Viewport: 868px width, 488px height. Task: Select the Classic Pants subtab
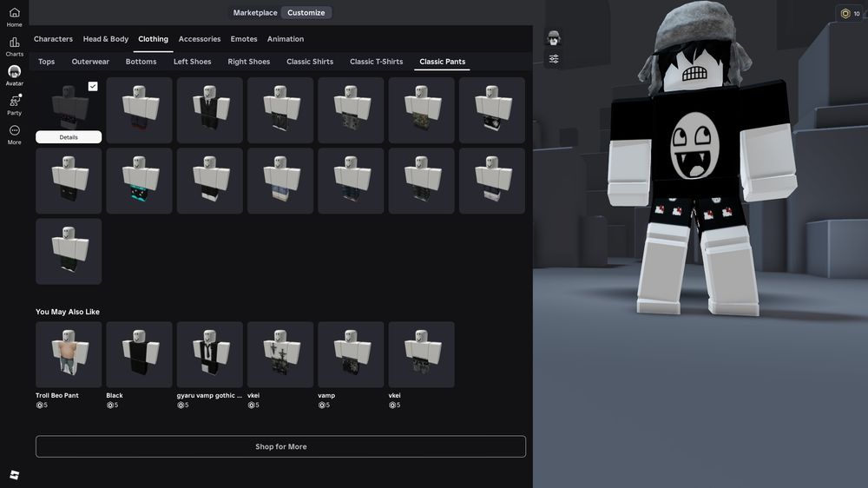[x=443, y=62]
